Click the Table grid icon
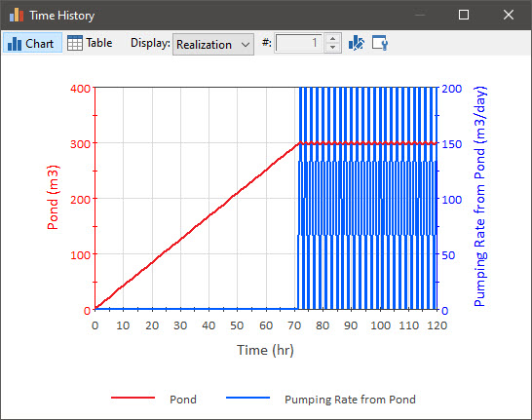Viewport: 532px width, 420px height. (x=75, y=43)
